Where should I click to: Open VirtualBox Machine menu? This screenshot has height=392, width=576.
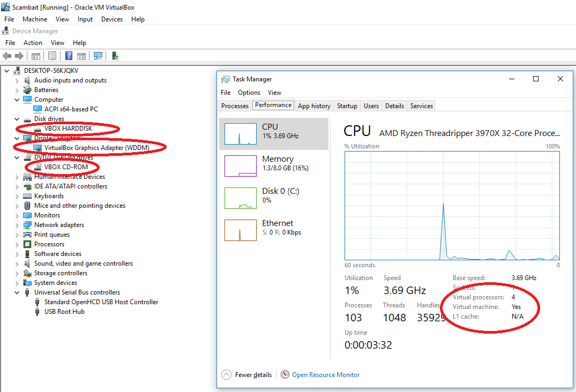[x=35, y=19]
